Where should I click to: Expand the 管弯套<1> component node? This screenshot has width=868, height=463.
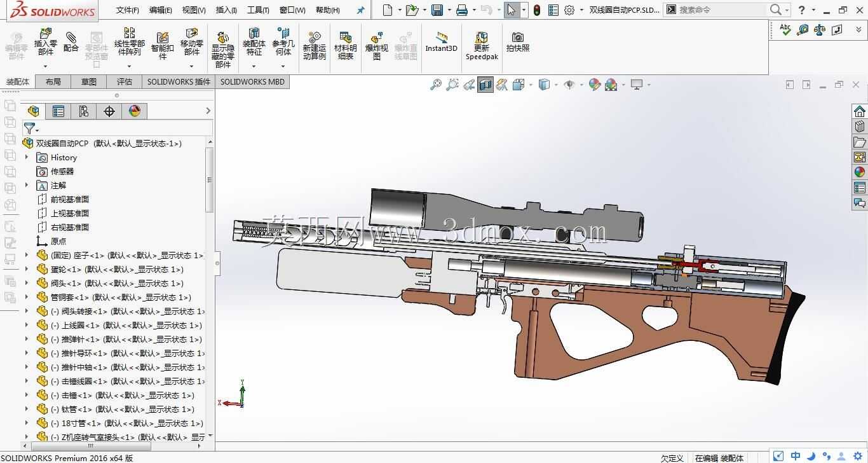click(27, 297)
